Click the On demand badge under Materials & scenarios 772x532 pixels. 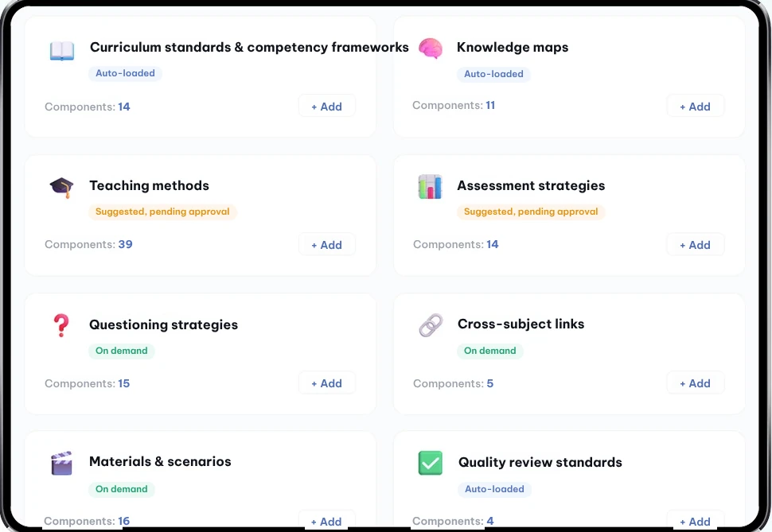point(122,489)
